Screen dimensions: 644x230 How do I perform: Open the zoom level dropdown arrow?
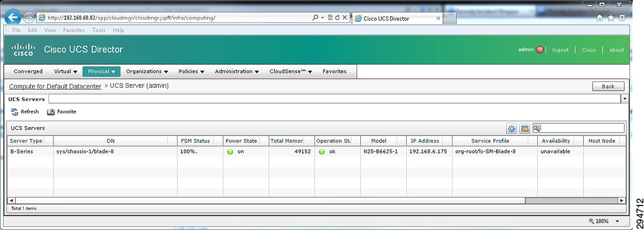click(x=617, y=221)
